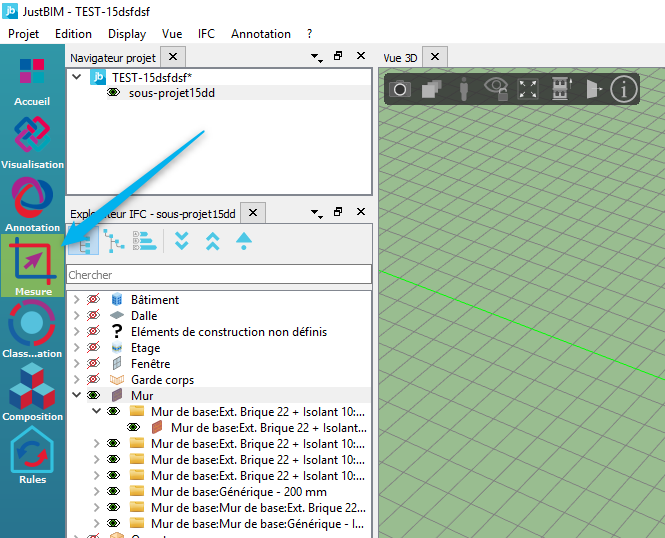Open the ? help menu
Viewport: 665px width, 538px height.
click(x=310, y=34)
